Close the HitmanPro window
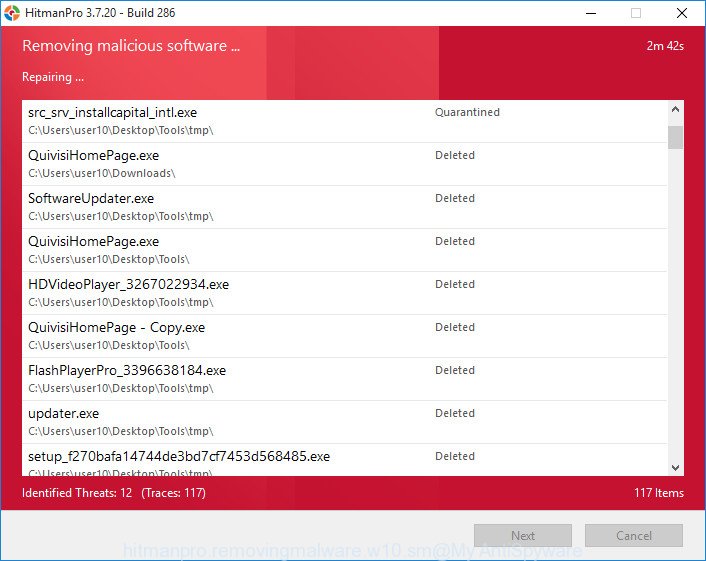 (x=682, y=13)
